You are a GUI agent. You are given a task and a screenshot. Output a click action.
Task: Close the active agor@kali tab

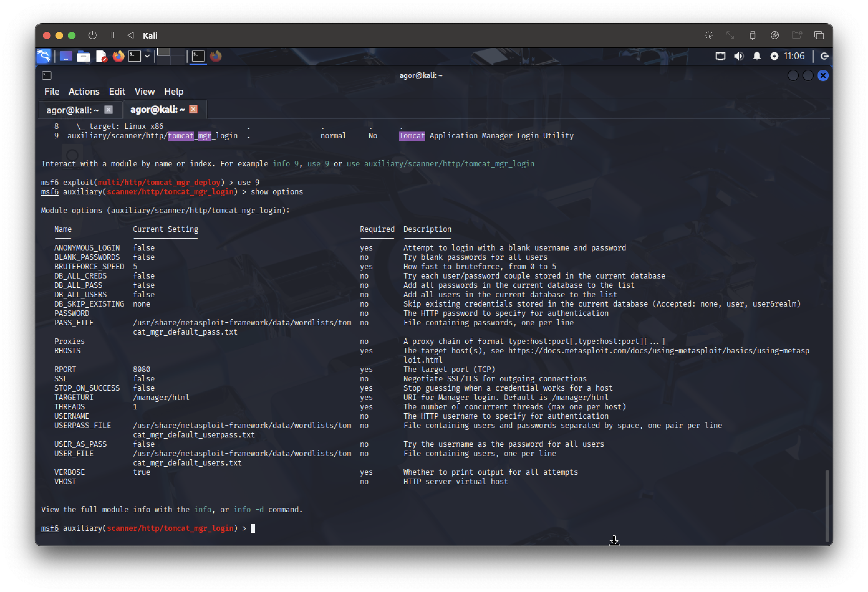(193, 109)
